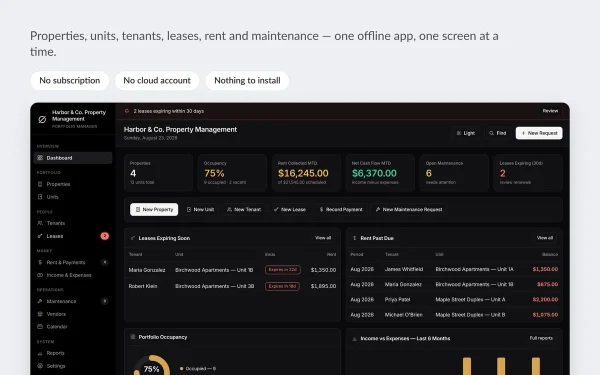The width and height of the screenshot is (600, 375).
Task: Click New Maintenance Request action
Action: click(409, 210)
